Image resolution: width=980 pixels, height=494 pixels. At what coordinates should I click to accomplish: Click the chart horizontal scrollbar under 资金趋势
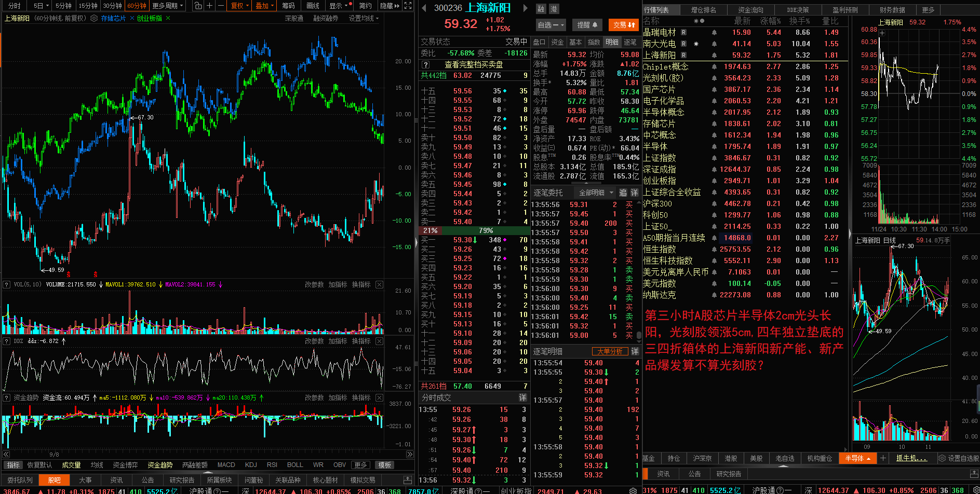[x=208, y=454]
